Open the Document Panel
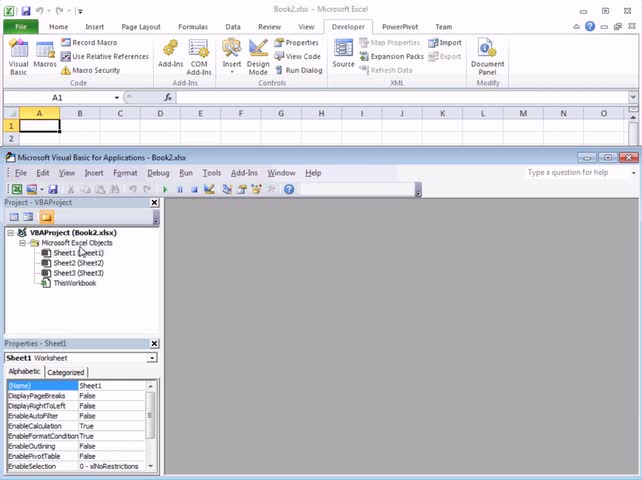 (x=487, y=57)
